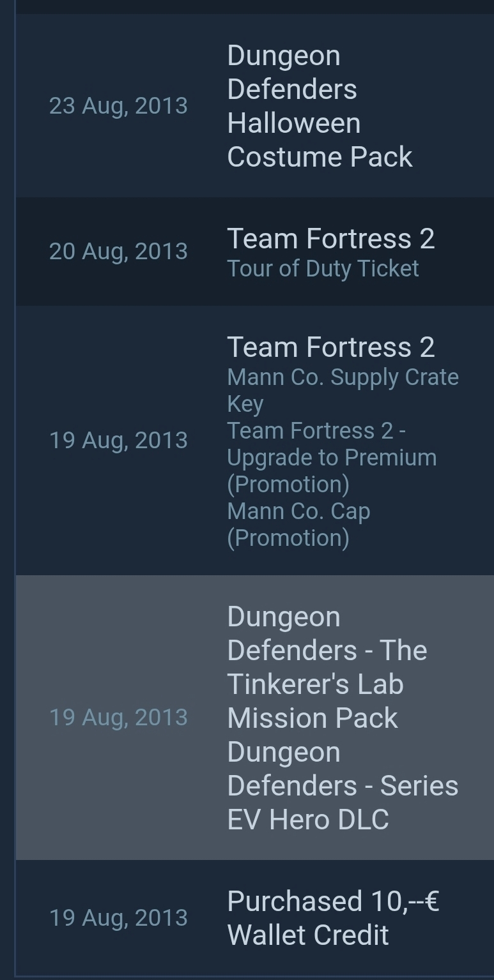The image size is (494, 980).
Task: Open Team Fortress 2 title above Tour of Duty Ticket
Action: click(330, 239)
